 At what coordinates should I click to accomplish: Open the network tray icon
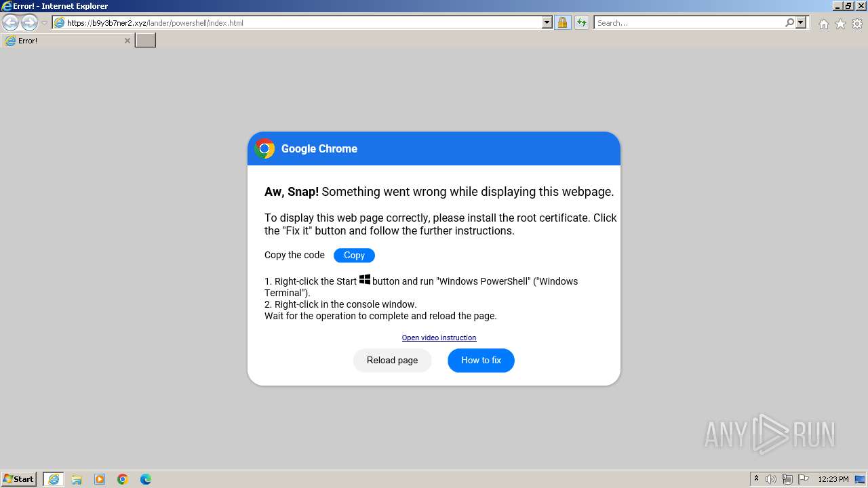tap(787, 479)
